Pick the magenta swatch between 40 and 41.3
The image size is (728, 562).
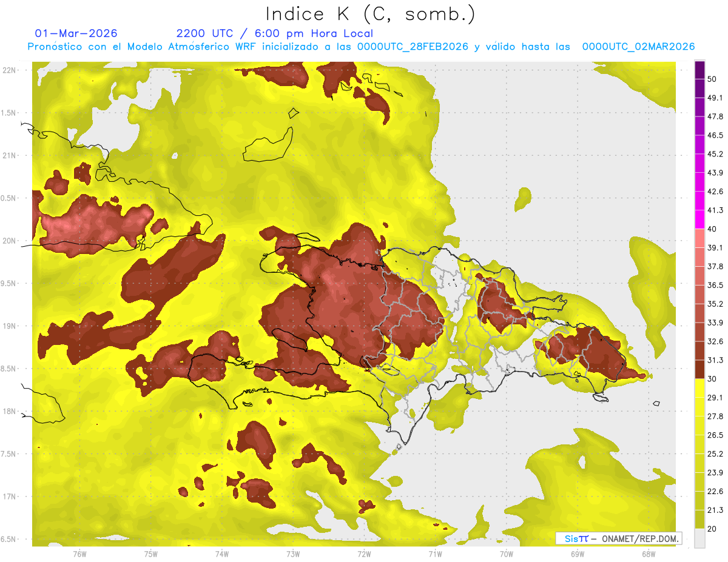(x=700, y=219)
